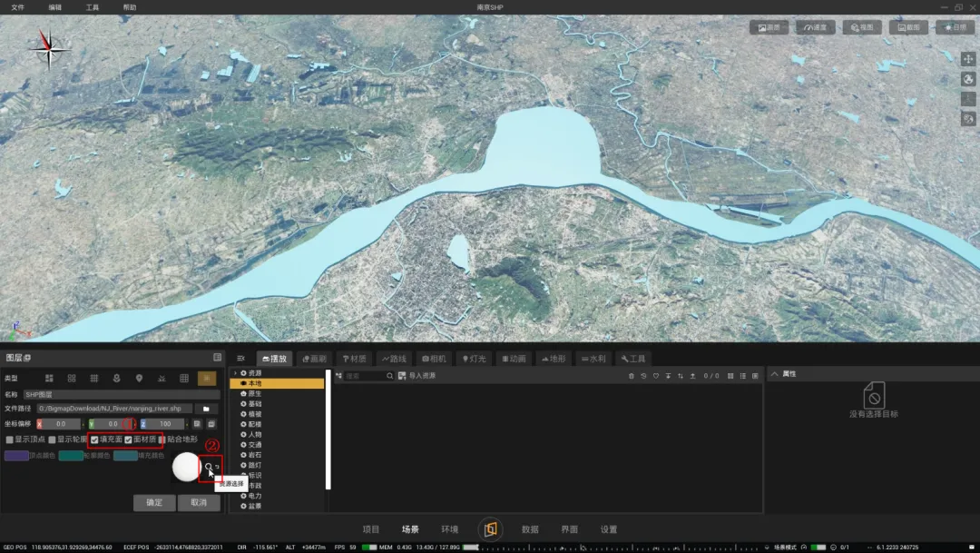Click the resource selection magnifier icon

point(209,467)
